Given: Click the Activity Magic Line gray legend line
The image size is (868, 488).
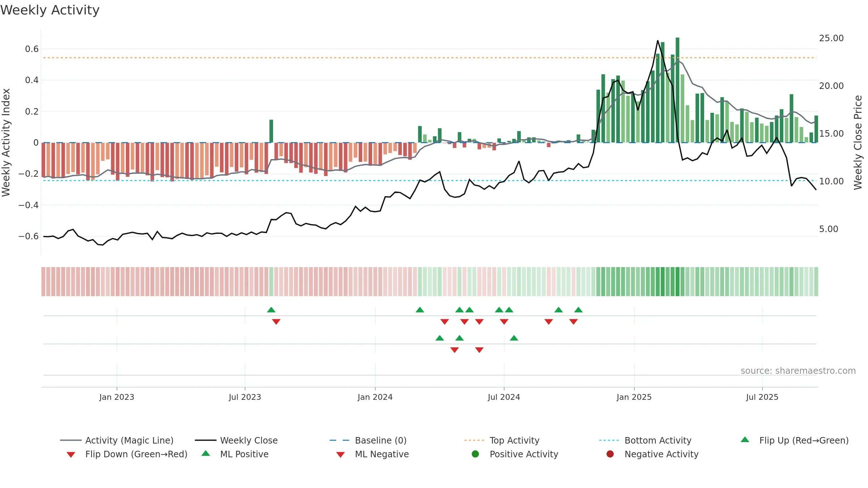Looking at the screenshot, I should pyautogui.click(x=71, y=440).
